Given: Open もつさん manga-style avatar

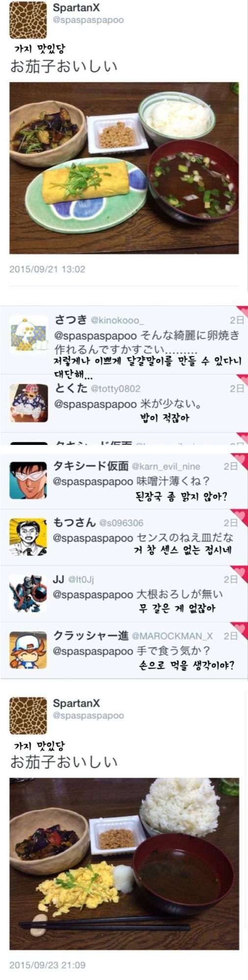Looking at the screenshot, I should tap(28, 537).
